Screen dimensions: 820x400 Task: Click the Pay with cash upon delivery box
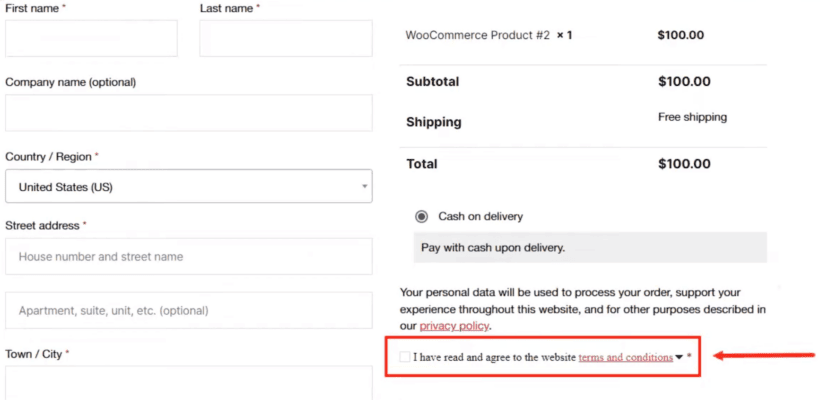(590, 247)
